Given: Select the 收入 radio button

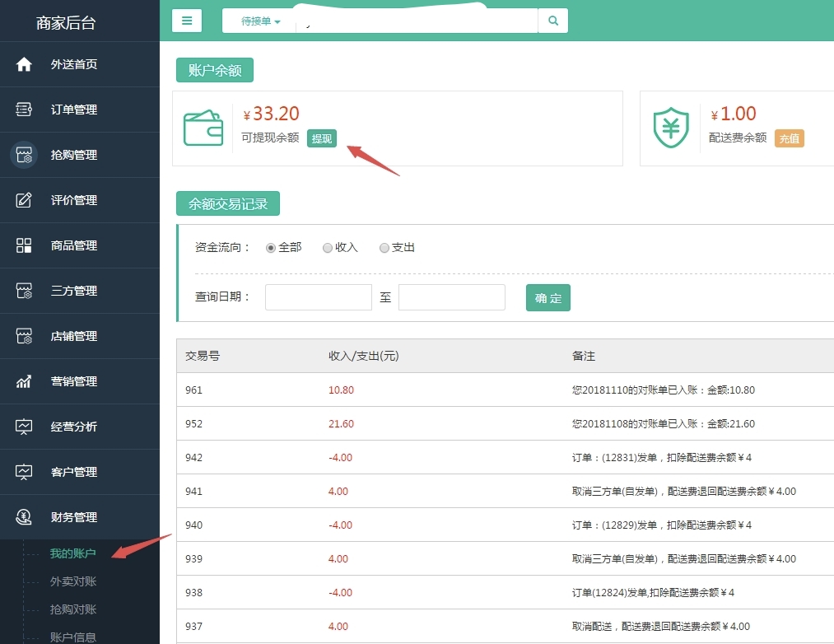Looking at the screenshot, I should point(328,248).
